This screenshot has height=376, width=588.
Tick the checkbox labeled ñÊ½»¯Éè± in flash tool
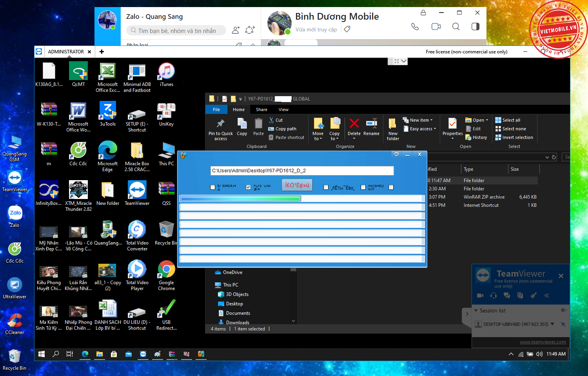click(326, 187)
